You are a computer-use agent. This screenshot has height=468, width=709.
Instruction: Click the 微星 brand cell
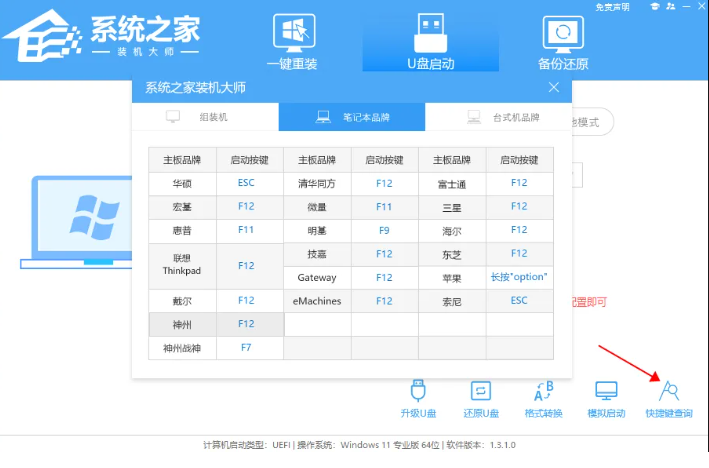click(317, 207)
